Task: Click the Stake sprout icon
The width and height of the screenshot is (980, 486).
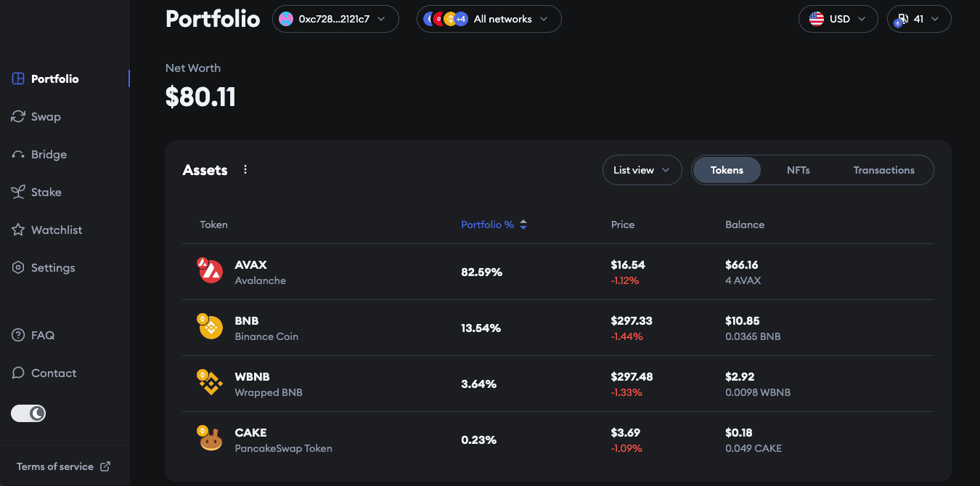Action: click(18, 192)
